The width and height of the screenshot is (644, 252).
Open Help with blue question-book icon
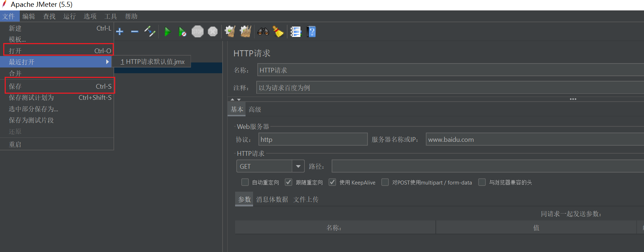311,32
